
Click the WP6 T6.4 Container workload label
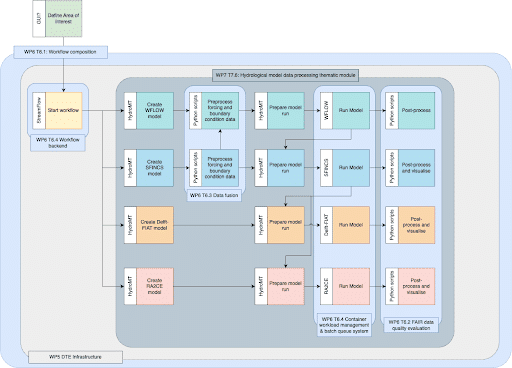[x=344, y=325]
